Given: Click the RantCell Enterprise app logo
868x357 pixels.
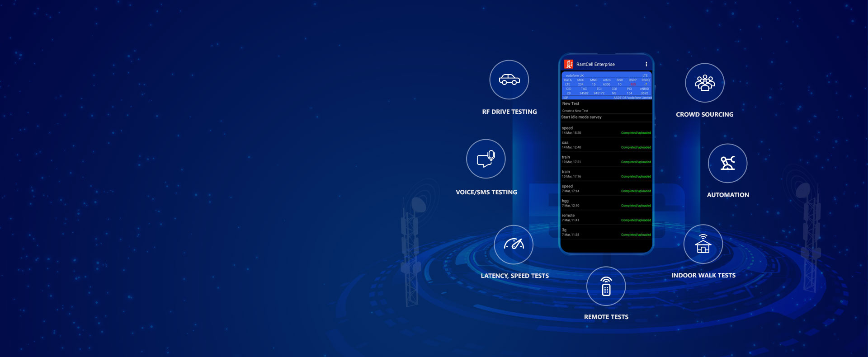Looking at the screenshot, I should point(569,64).
